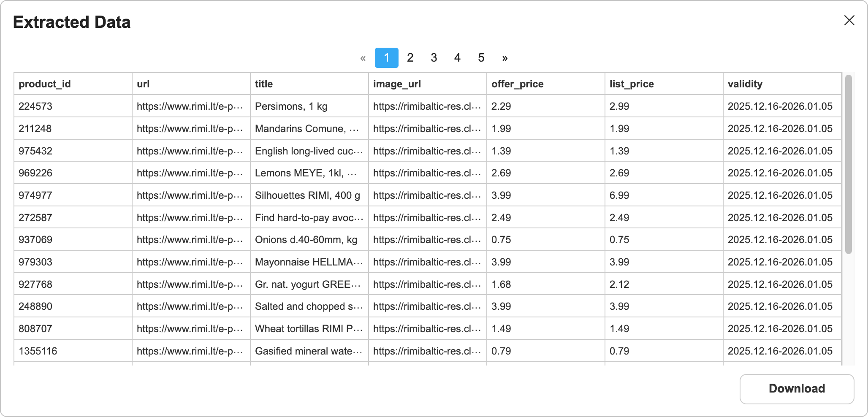Open the image_url for Persimons row

coord(427,106)
